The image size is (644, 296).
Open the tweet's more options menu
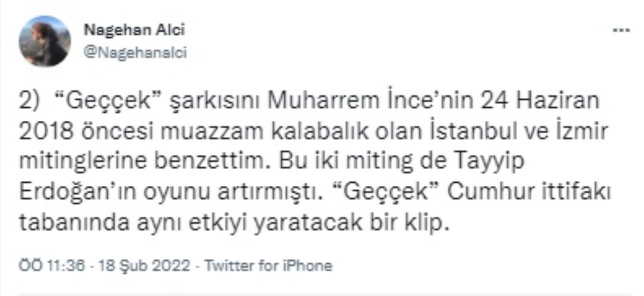621,31
